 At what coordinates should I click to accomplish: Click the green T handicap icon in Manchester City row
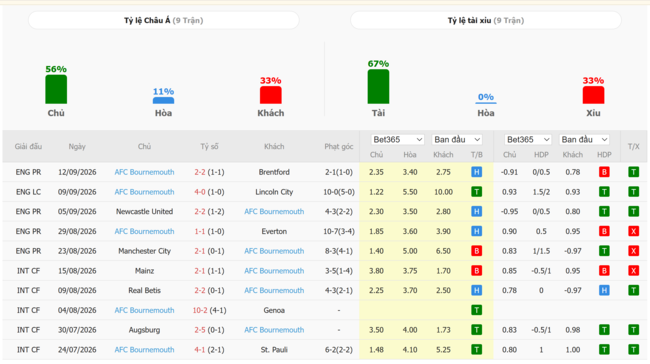click(x=604, y=251)
